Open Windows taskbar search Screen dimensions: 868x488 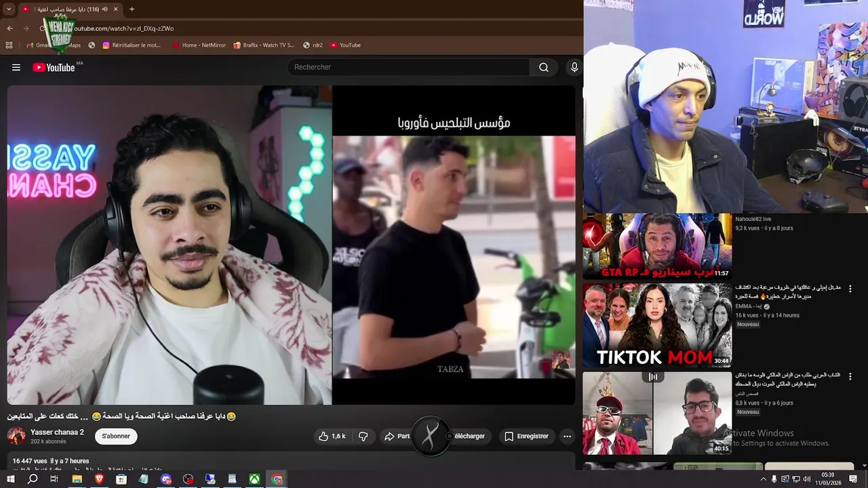[x=33, y=479]
